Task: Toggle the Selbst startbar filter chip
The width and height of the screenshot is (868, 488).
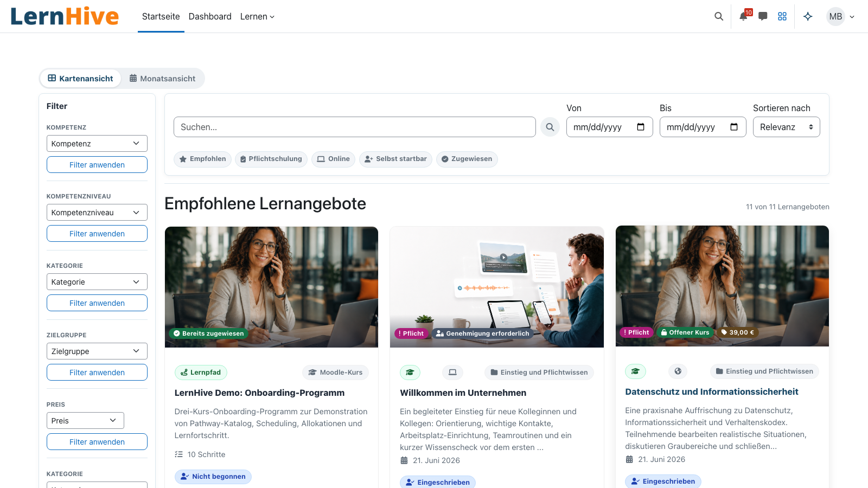Action: [395, 159]
